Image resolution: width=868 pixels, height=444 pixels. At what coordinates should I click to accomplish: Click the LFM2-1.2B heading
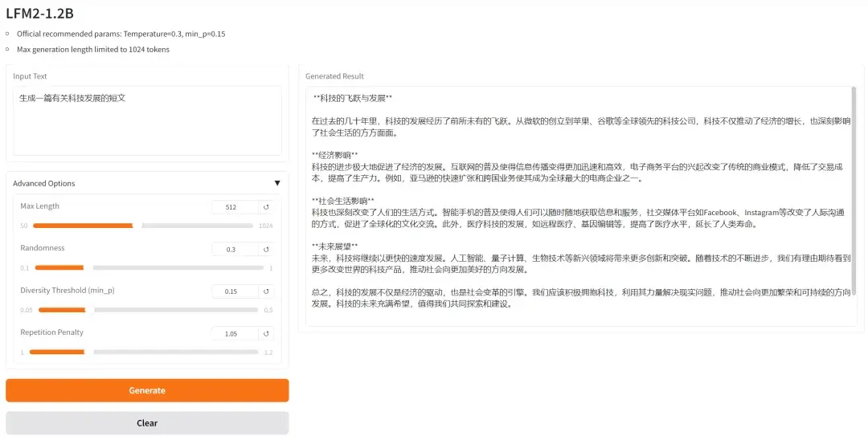[x=40, y=13]
